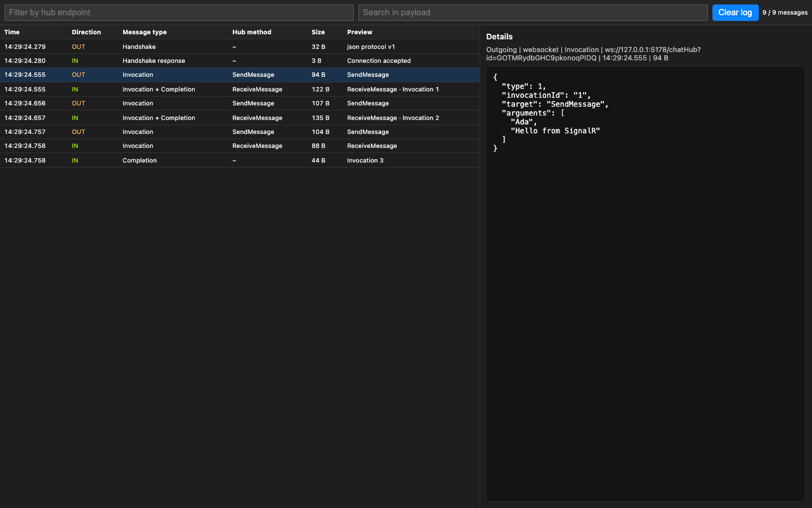Select the "type": 1 JSON line
Screen dimensions: 812x508
click(x=524, y=86)
